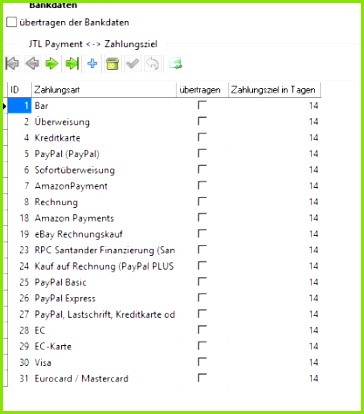The width and height of the screenshot is (364, 414).
Task: Toggle übertragen checkbox for Amazon Payments
Action: 202,218
